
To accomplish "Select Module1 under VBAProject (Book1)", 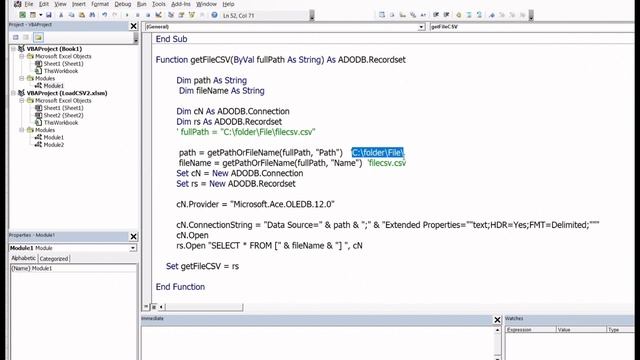I will click(53, 86).
